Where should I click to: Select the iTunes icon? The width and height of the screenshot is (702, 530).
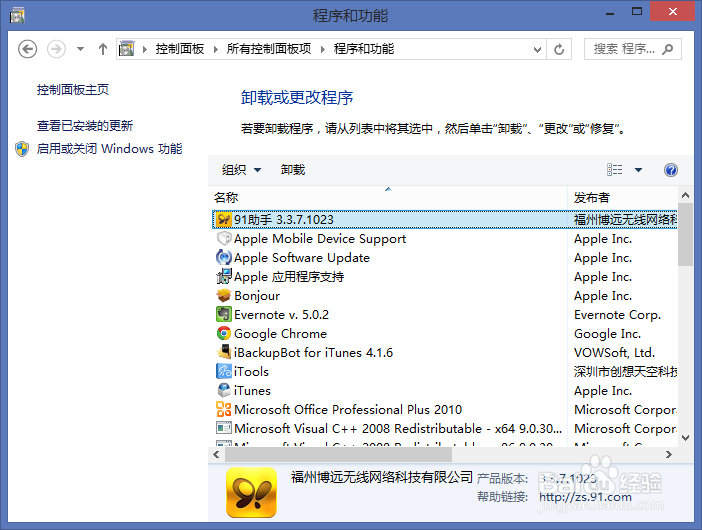(x=223, y=390)
